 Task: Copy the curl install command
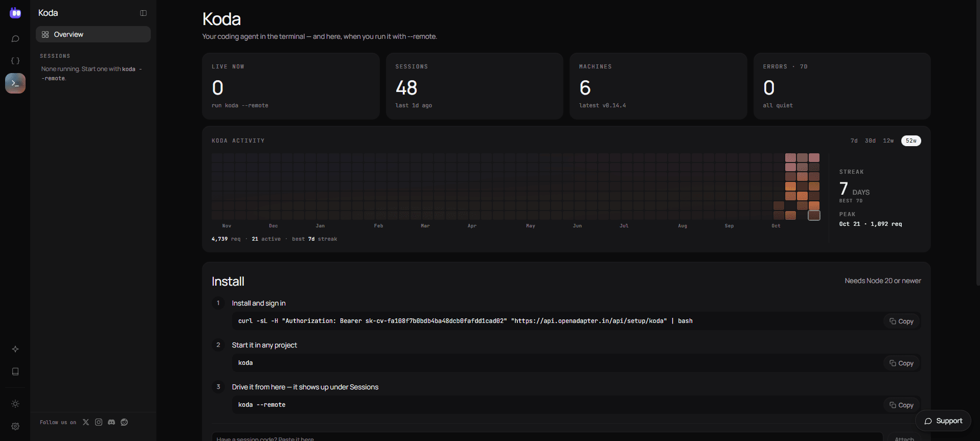tap(901, 321)
